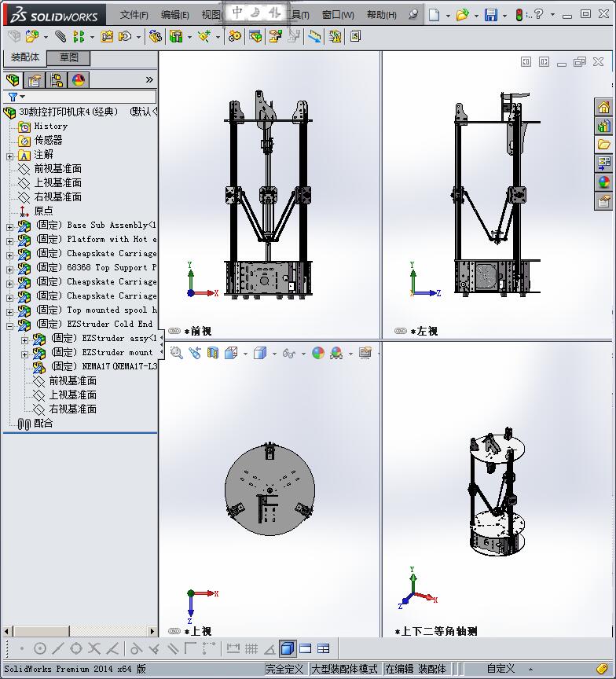Open the 文件(F) menu

(134, 15)
